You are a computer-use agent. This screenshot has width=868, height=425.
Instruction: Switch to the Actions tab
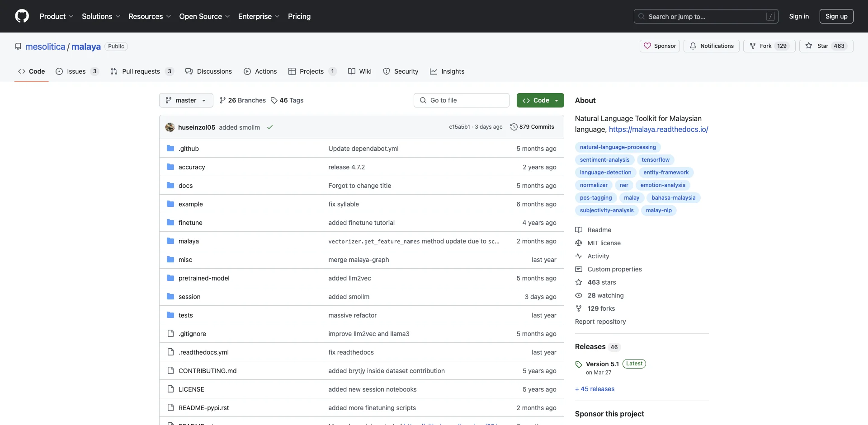(260, 71)
